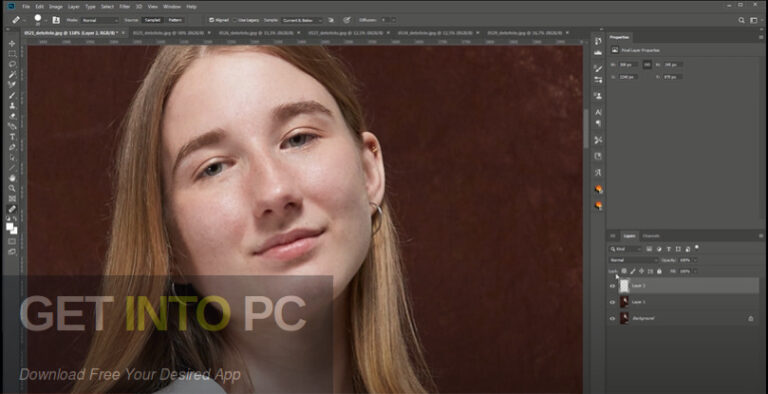Select the Layers tab
The image size is (768, 394).
pos(629,236)
